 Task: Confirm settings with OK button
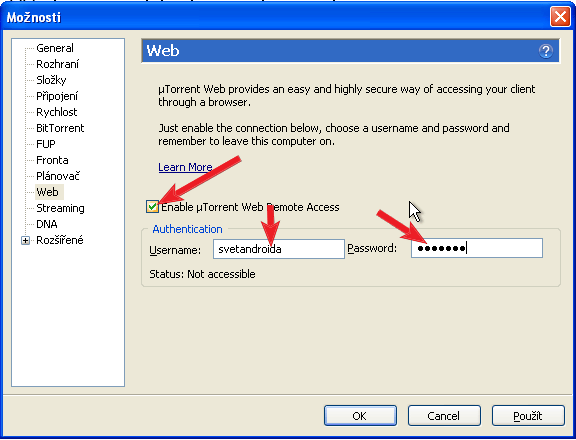point(360,416)
